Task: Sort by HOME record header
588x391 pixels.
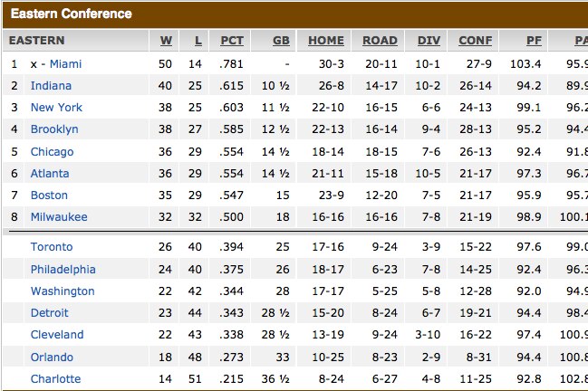Action: click(326, 41)
